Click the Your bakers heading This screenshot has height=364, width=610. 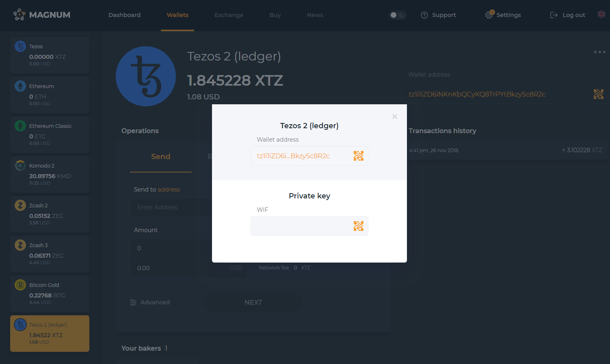point(141,348)
